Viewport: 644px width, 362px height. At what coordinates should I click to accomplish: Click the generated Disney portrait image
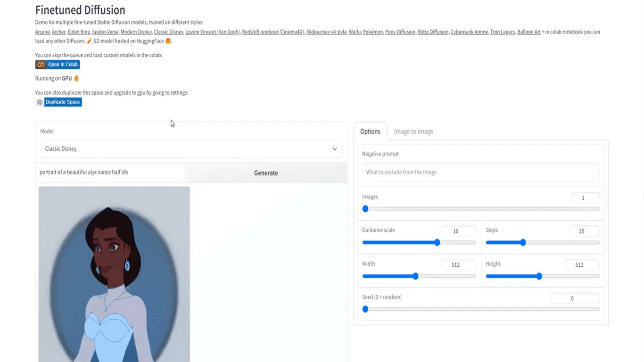114,273
